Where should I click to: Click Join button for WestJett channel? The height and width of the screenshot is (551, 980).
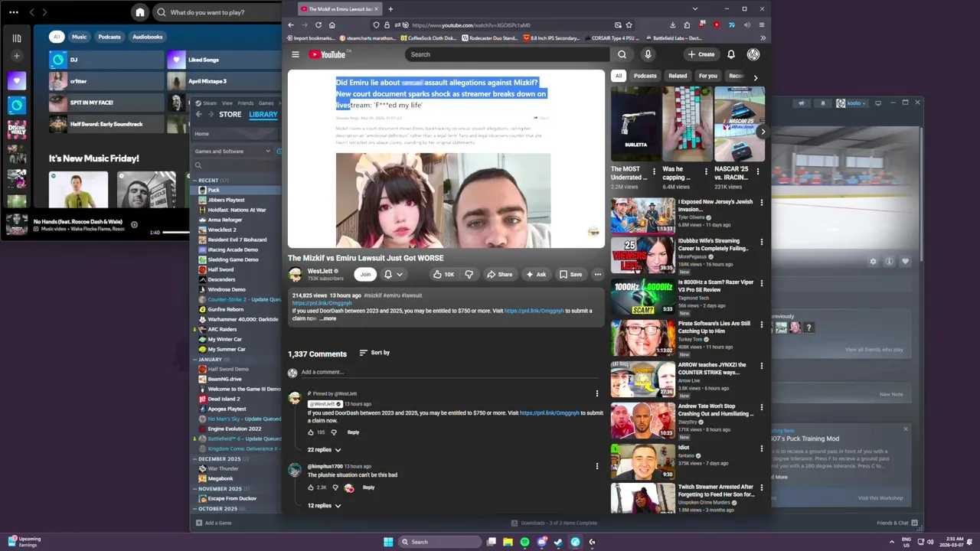[x=365, y=274]
